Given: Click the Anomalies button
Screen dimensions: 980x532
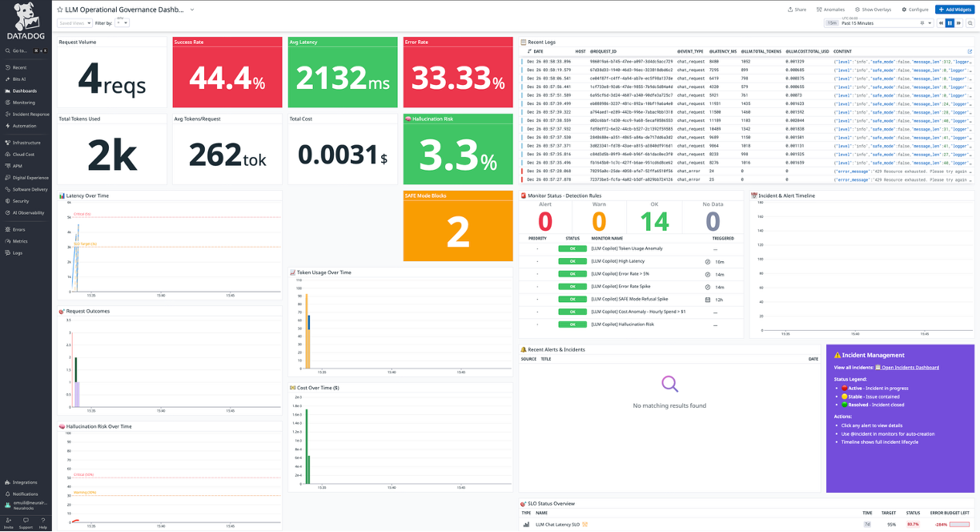Looking at the screenshot, I should pos(829,10).
